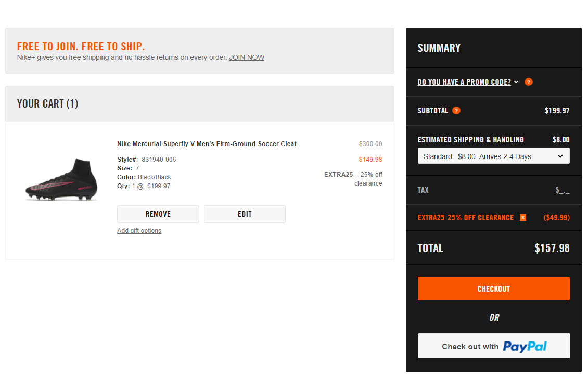The width and height of the screenshot is (588, 381).
Task: Click the subtotal question mark help icon
Action: (x=456, y=110)
